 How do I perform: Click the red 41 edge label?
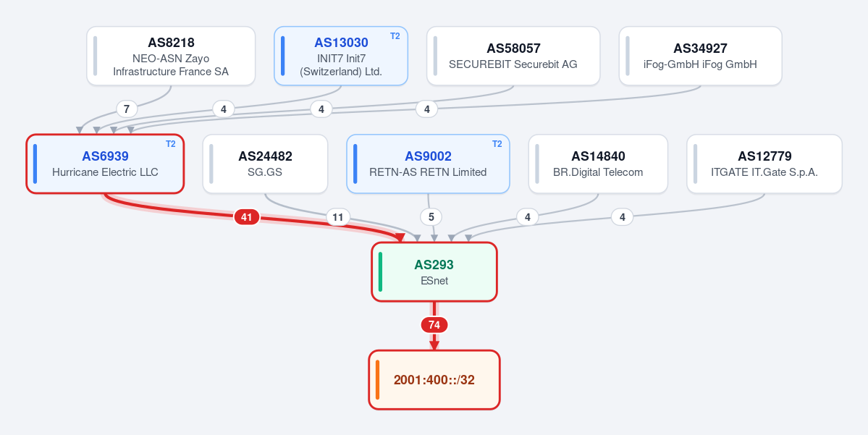point(247,217)
